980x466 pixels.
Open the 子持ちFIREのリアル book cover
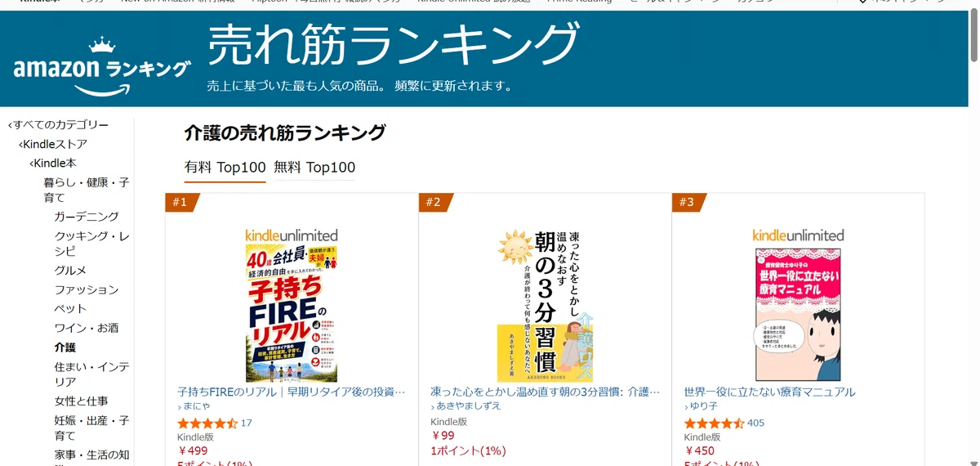292,305
